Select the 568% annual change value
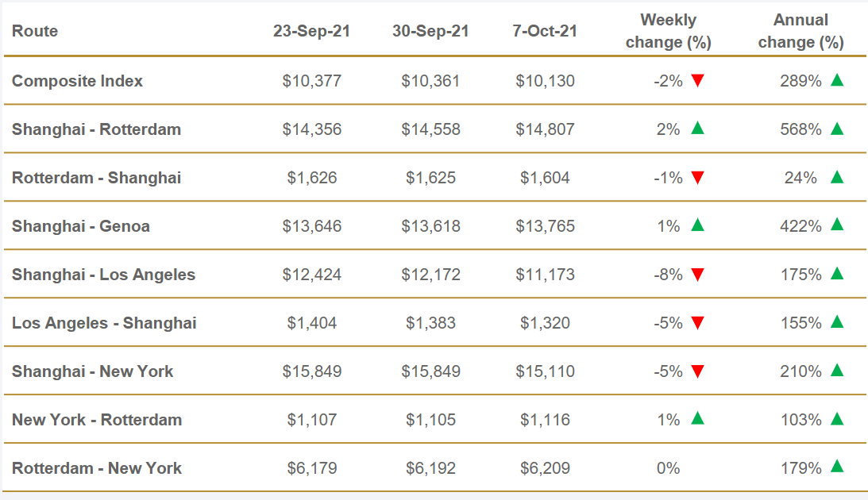The image size is (868, 500). 800,129
